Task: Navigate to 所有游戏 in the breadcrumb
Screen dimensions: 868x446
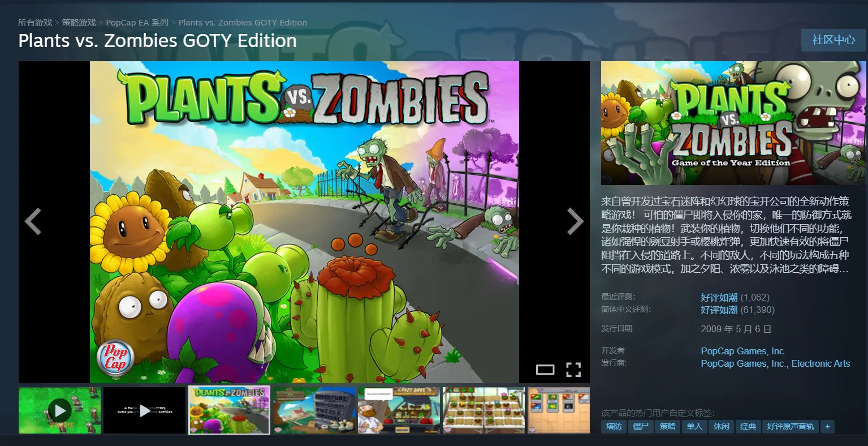Action: pyautogui.click(x=35, y=23)
